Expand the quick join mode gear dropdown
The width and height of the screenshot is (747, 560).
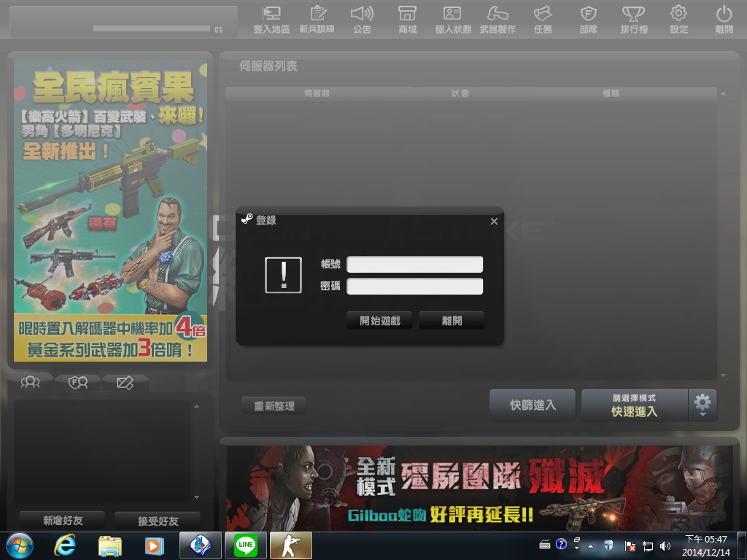[x=703, y=405]
